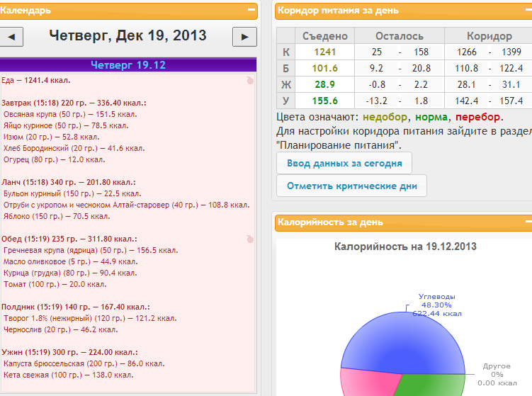Click the Б row label in table

pyautogui.click(x=286, y=68)
